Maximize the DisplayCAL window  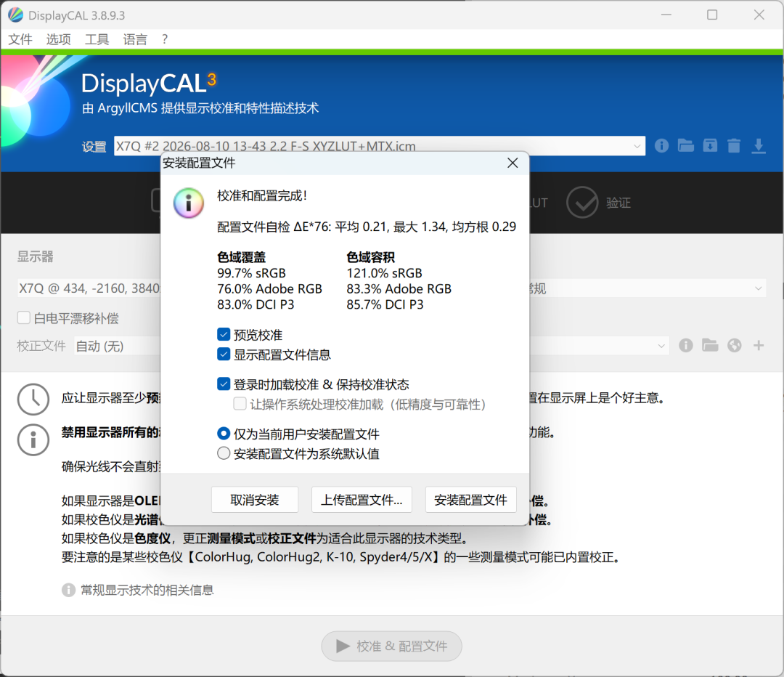pyautogui.click(x=712, y=15)
